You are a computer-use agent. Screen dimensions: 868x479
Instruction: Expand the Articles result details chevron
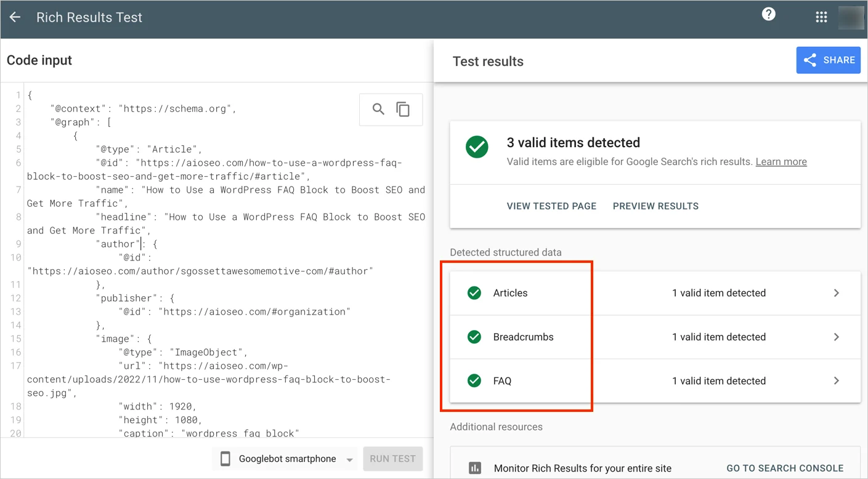point(836,292)
